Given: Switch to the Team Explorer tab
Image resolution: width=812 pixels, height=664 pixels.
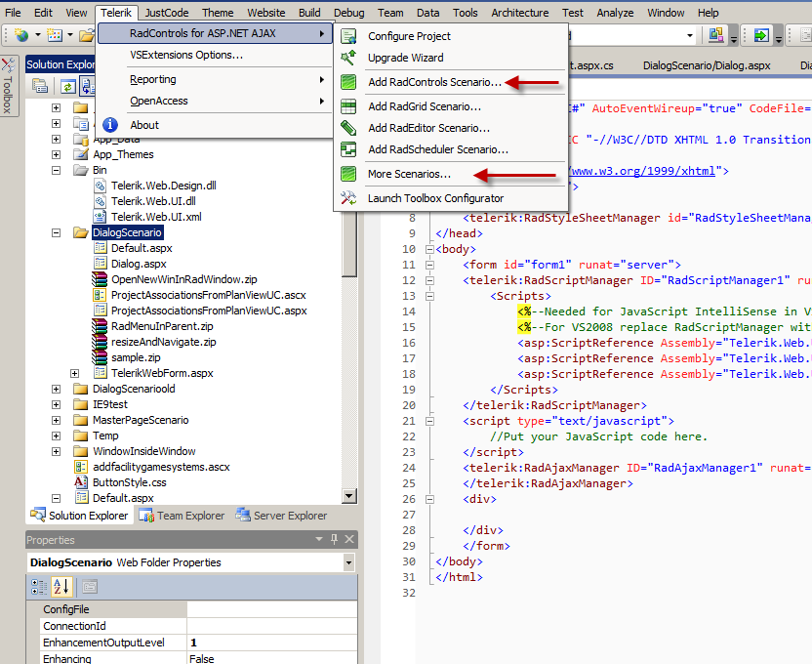Looking at the screenshot, I should 183,516.
